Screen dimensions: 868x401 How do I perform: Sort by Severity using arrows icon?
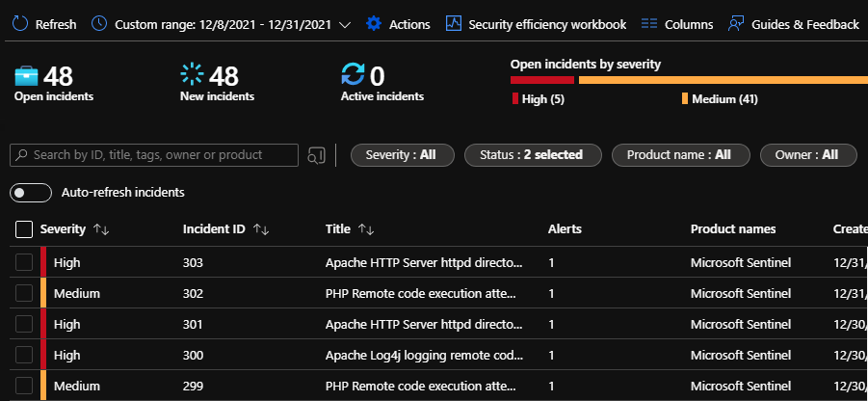tap(101, 229)
